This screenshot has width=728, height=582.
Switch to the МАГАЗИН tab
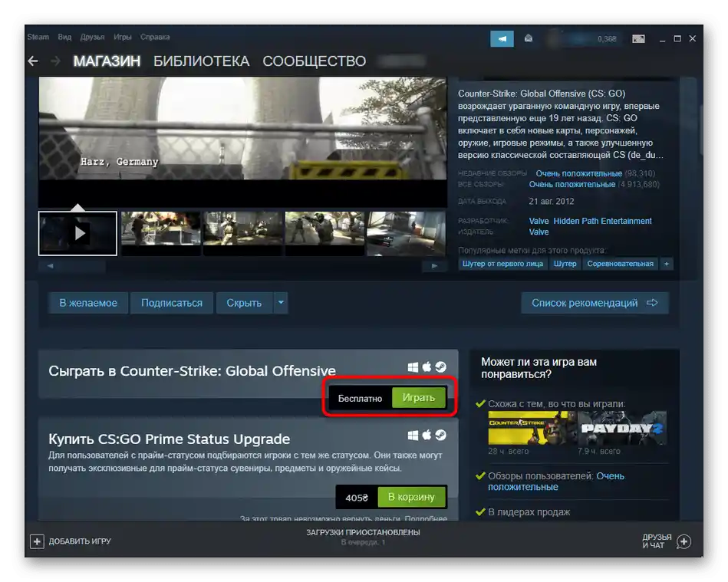coord(107,61)
